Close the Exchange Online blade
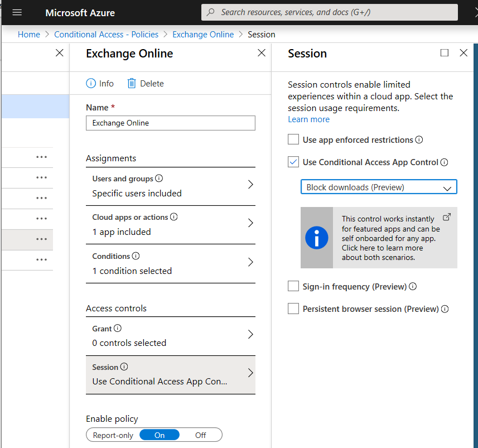The height and width of the screenshot is (448, 478). (262, 53)
